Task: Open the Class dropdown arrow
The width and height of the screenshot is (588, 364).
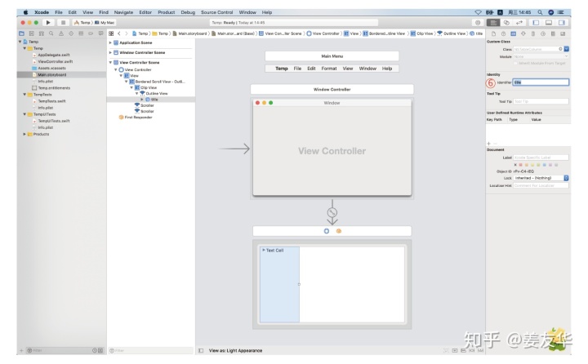Action: click(x=566, y=49)
